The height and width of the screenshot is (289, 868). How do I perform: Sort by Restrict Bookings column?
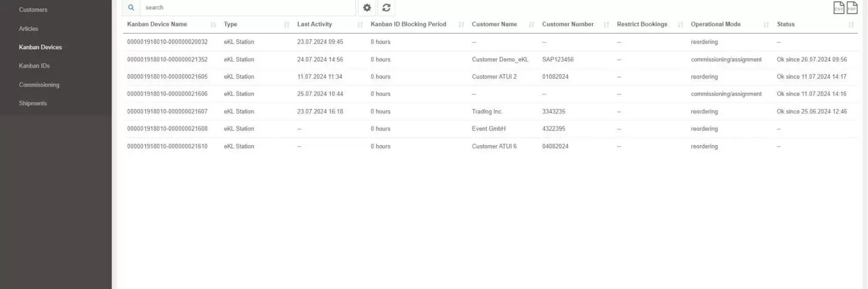tap(642, 24)
